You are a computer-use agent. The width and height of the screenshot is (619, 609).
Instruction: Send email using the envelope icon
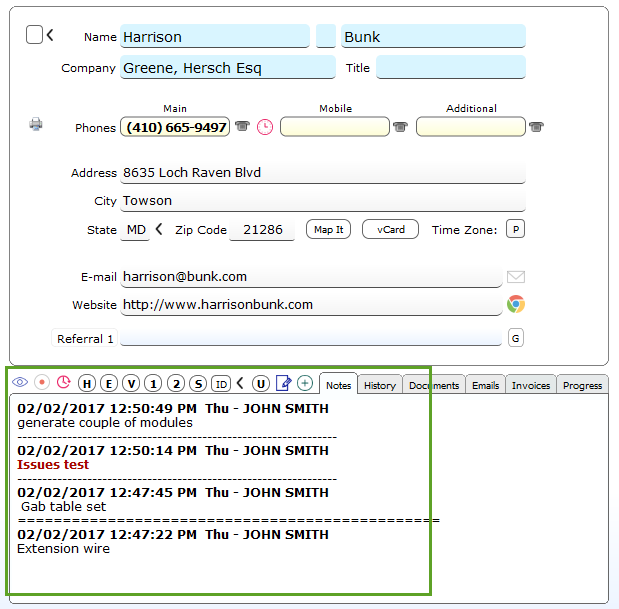pos(516,277)
